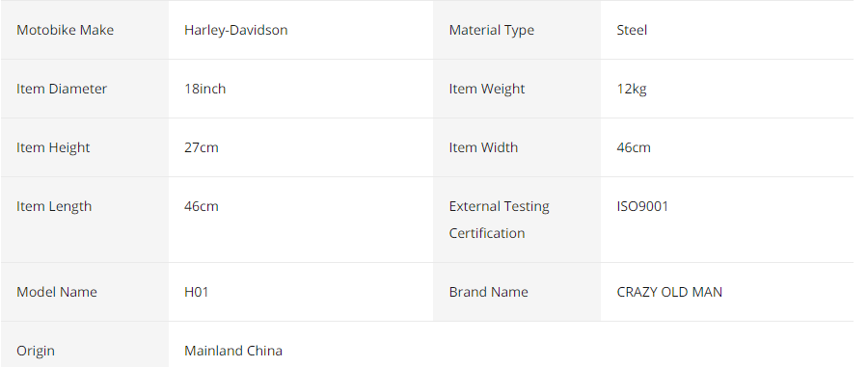The image size is (868, 367).
Task: Select the 27cm height value
Action: coord(201,147)
